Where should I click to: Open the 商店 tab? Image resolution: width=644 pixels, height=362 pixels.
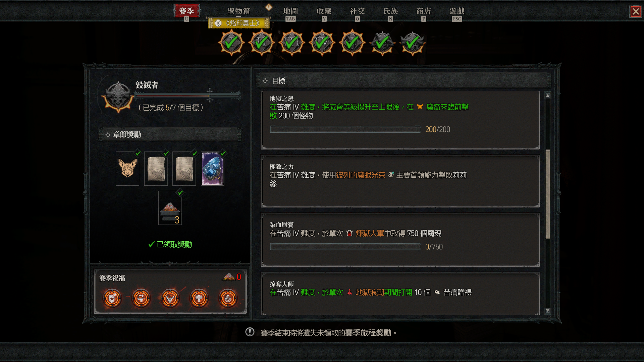[424, 11]
